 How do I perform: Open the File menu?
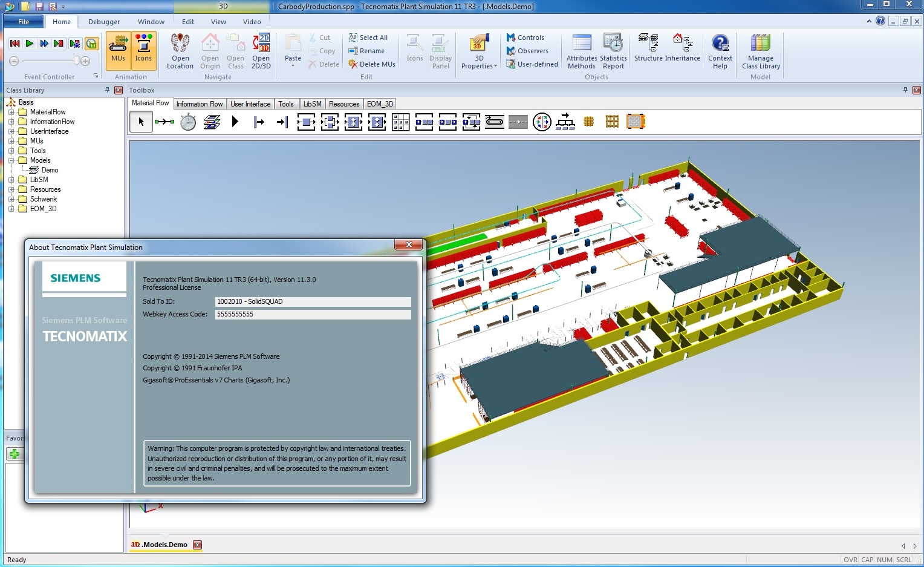24,22
